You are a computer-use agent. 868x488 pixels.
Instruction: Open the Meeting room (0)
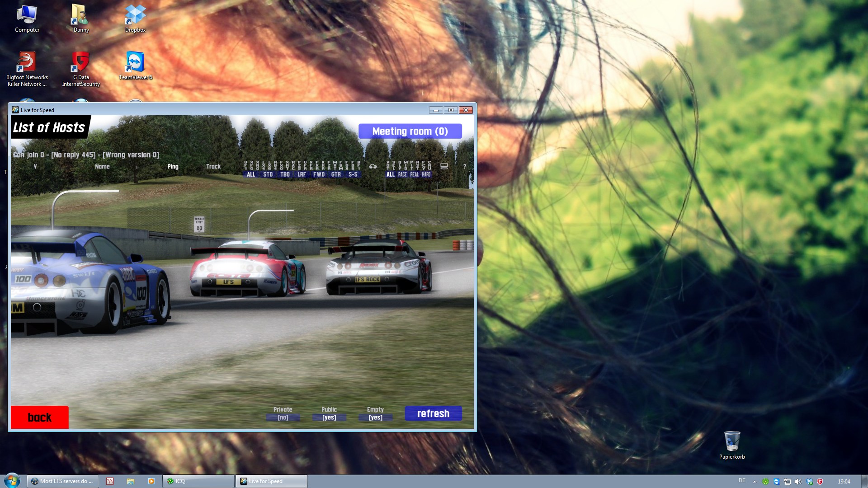point(410,131)
